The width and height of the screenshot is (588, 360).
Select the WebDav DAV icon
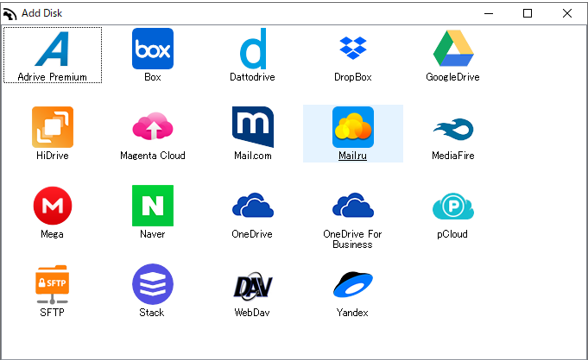[253, 286]
